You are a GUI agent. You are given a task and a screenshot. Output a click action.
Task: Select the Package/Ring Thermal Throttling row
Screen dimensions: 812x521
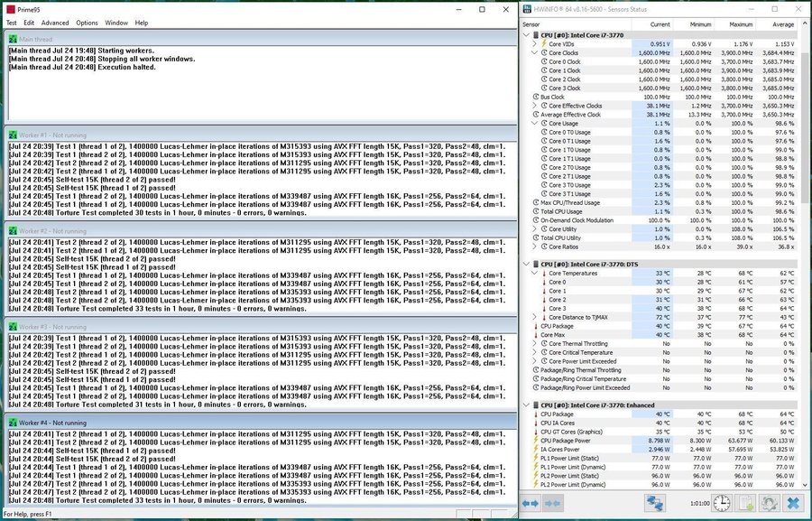tap(660, 370)
